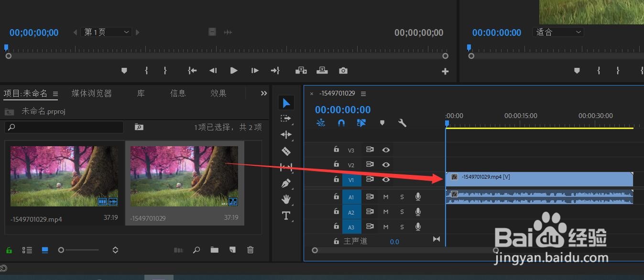
Task: Click Mark In in source monitor
Action: (x=146, y=71)
